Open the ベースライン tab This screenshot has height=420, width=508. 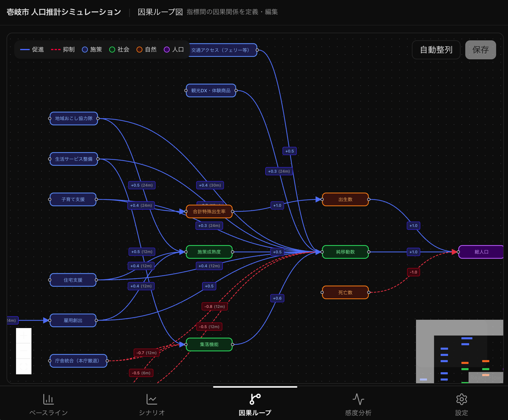pos(48,405)
